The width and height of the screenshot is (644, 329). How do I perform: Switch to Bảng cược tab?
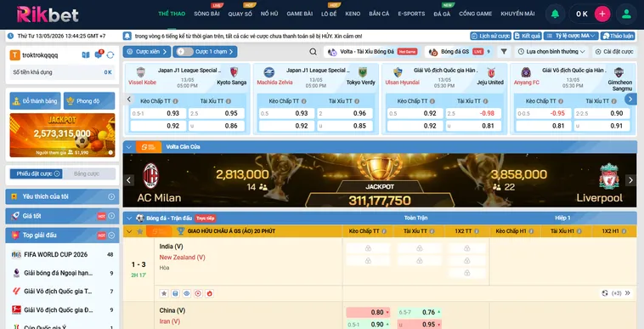[87, 173]
